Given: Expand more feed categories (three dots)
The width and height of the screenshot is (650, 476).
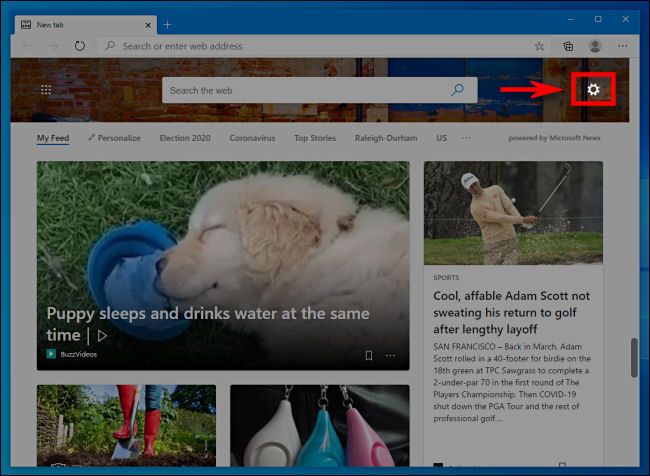Looking at the screenshot, I should tap(466, 138).
